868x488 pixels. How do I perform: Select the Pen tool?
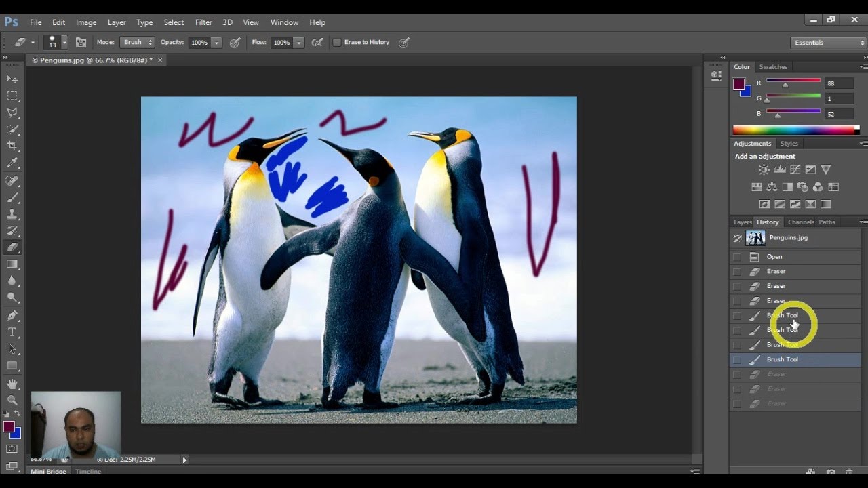[12, 316]
